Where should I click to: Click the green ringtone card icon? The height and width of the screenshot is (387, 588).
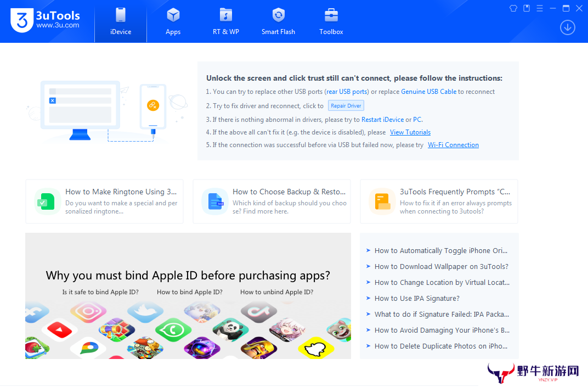(x=47, y=201)
